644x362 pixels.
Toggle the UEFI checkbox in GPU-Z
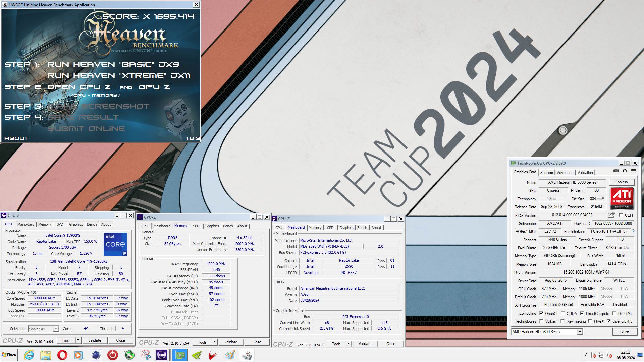tap(621, 215)
